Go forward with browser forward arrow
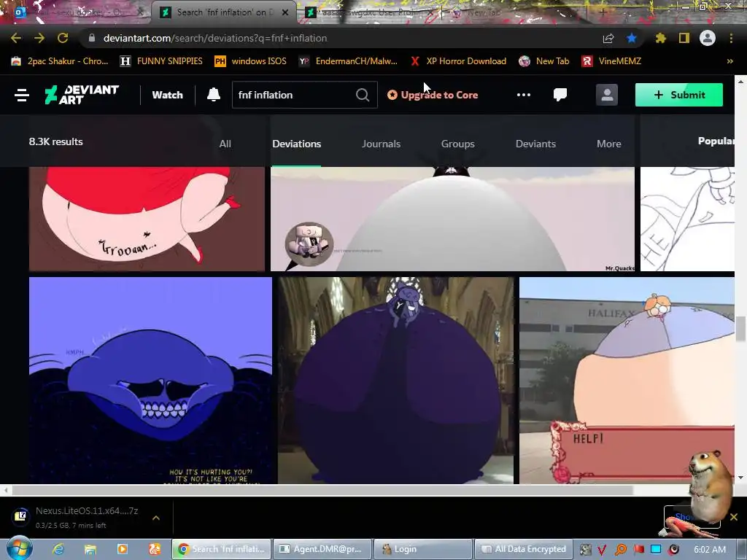The image size is (747, 560). click(39, 38)
